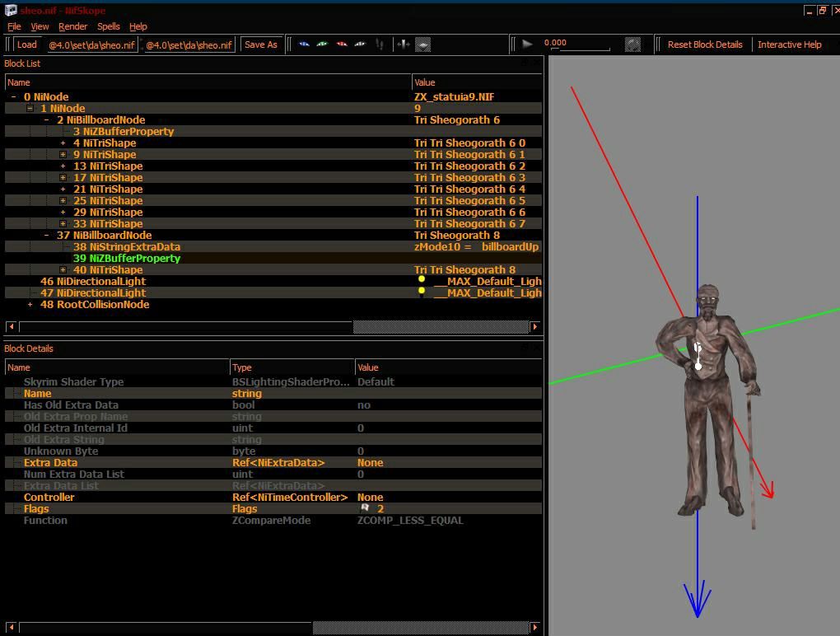The image size is (840, 636).
Task: Click the light bulb icon of 47 NiDirectionalLight
Action: (x=422, y=291)
